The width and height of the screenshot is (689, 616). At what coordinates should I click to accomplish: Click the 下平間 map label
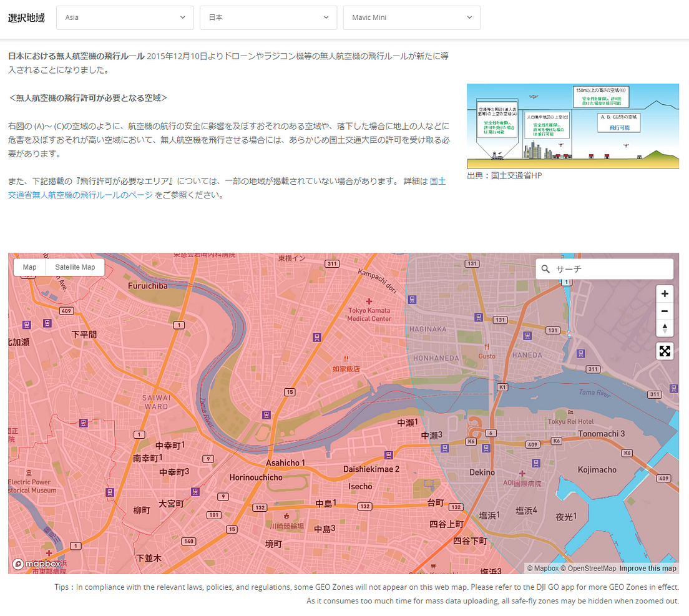coord(84,335)
